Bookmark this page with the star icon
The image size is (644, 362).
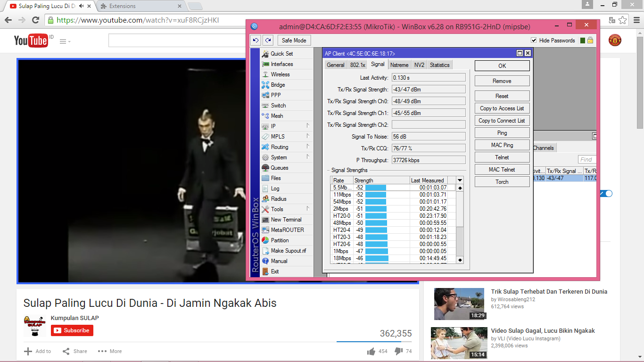(x=623, y=20)
